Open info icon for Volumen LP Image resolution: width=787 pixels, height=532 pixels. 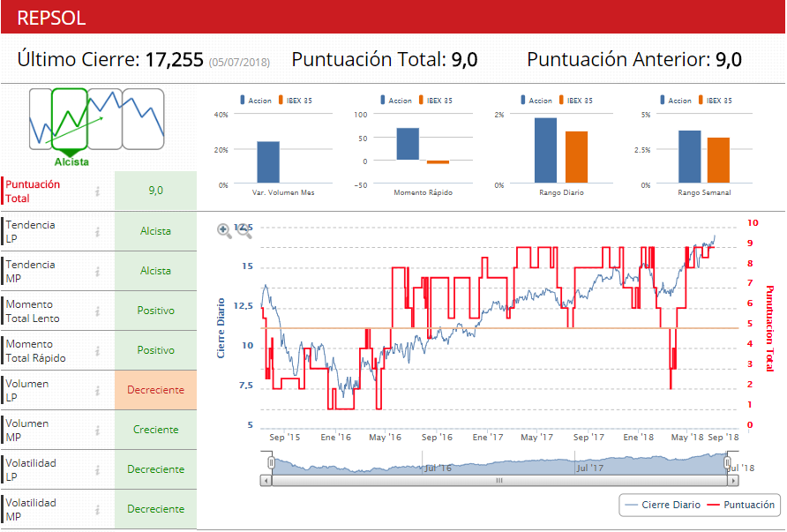pyautogui.click(x=97, y=391)
